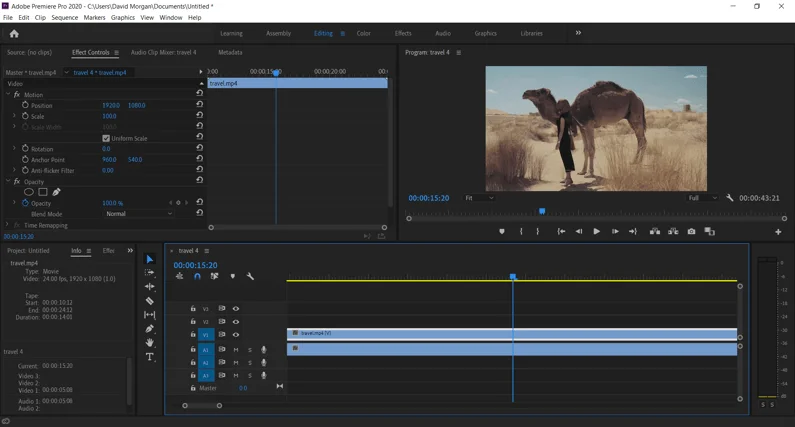Open the Blend Mode dropdown
Viewport: 795px width, 427px height.
[138, 214]
